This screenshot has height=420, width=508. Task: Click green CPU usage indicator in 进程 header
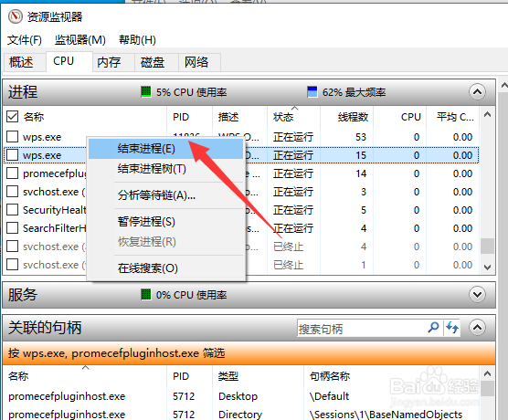click(146, 92)
